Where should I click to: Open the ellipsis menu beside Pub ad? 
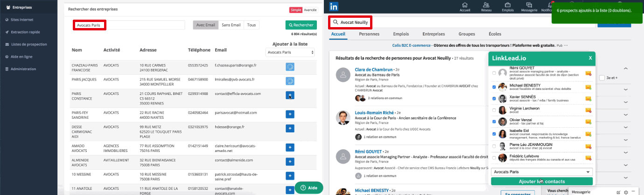[565, 45]
